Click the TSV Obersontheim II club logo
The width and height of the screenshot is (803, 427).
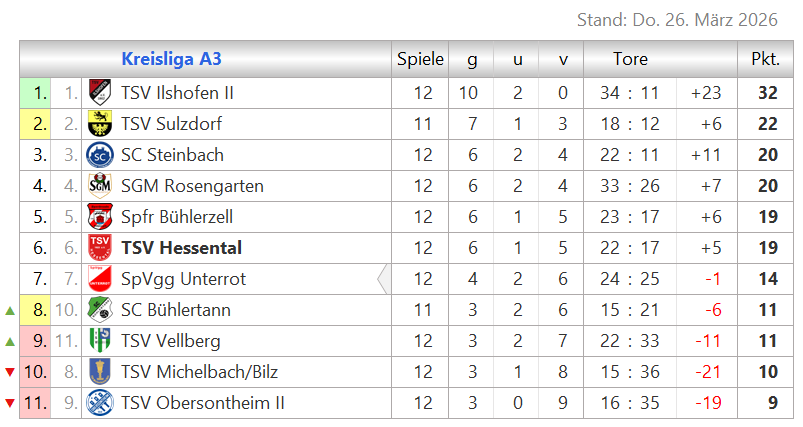coord(99,403)
